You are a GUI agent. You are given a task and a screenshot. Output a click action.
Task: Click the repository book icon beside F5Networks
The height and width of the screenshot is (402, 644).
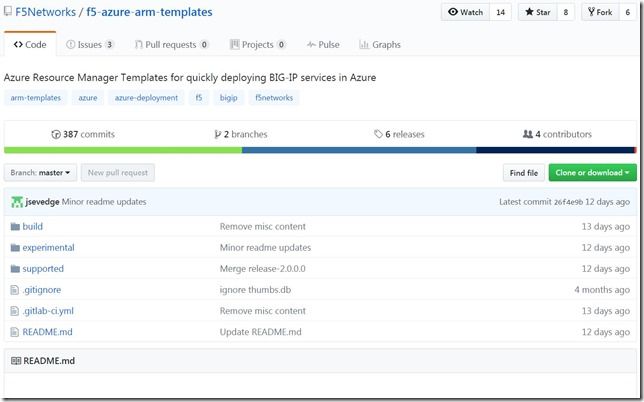(9, 13)
